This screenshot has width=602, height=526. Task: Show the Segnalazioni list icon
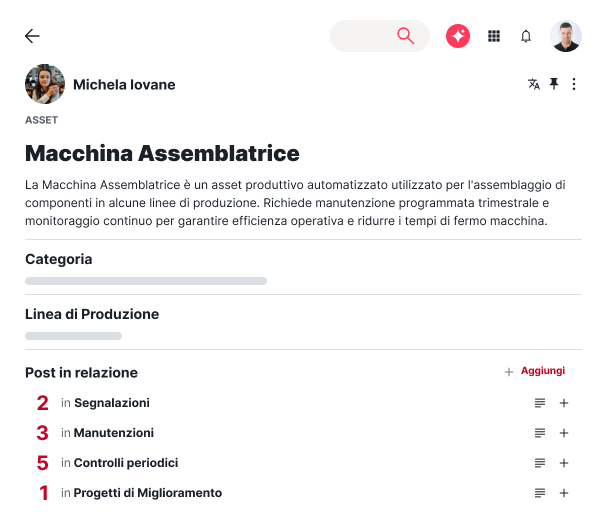tap(540, 403)
